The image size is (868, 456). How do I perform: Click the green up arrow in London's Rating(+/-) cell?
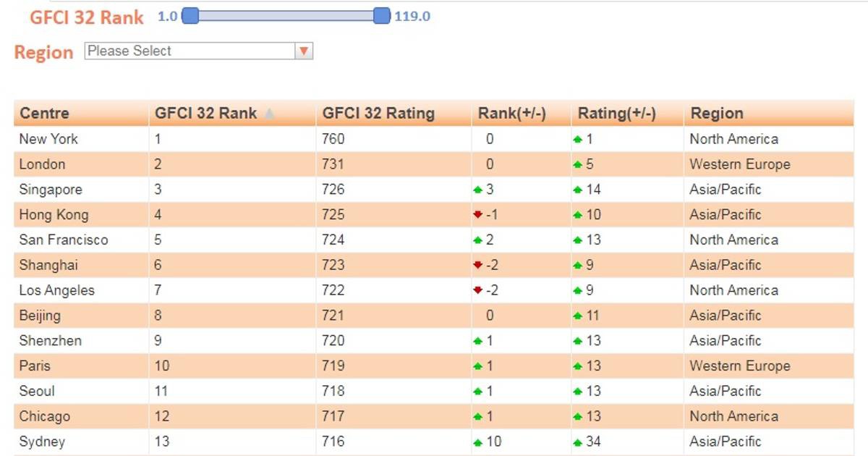click(x=577, y=165)
